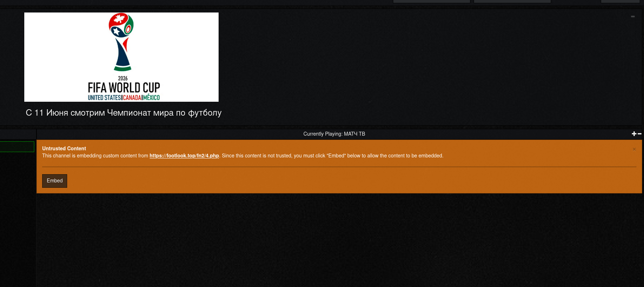
Task: Collapse the announcement panel with its minus icon
Action: pyautogui.click(x=633, y=16)
